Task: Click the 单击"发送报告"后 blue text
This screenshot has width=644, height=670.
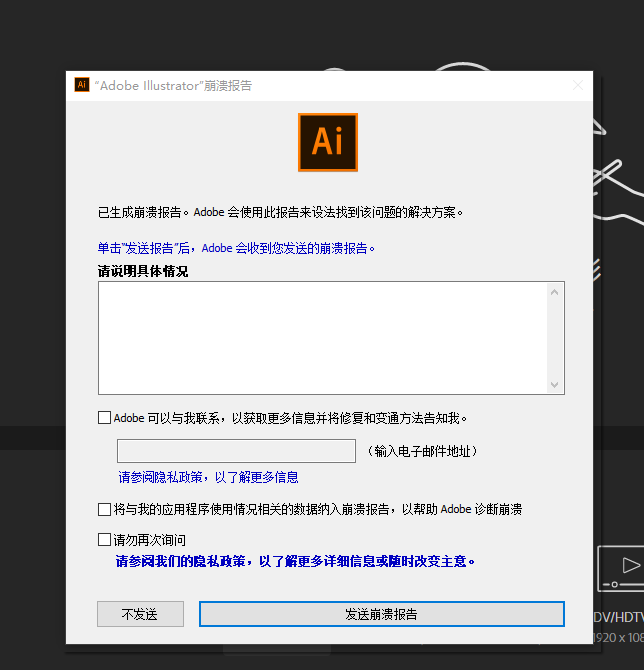Action: click(x=236, y=248)
